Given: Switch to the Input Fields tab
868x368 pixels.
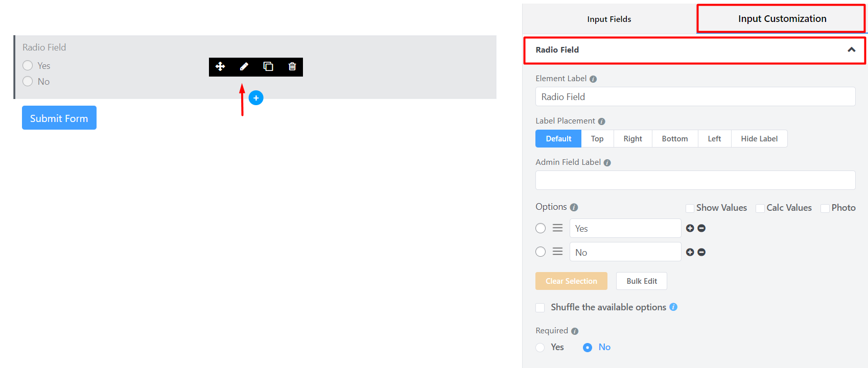Looking at the screenshot, I should (609, 19).
